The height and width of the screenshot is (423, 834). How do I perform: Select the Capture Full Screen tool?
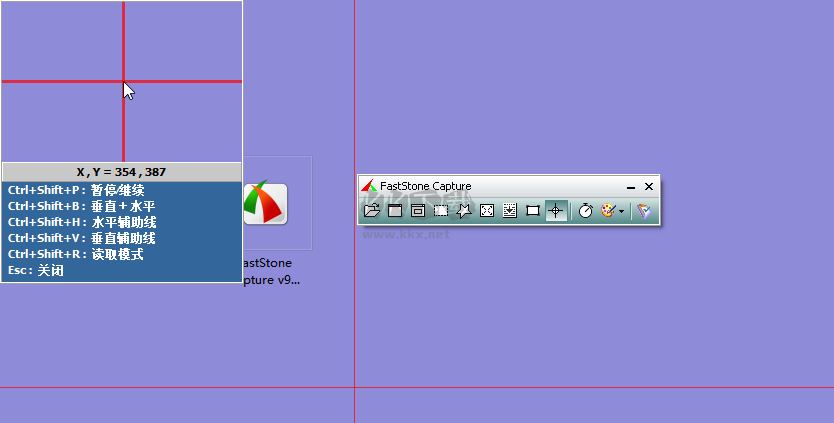[487, 211]
